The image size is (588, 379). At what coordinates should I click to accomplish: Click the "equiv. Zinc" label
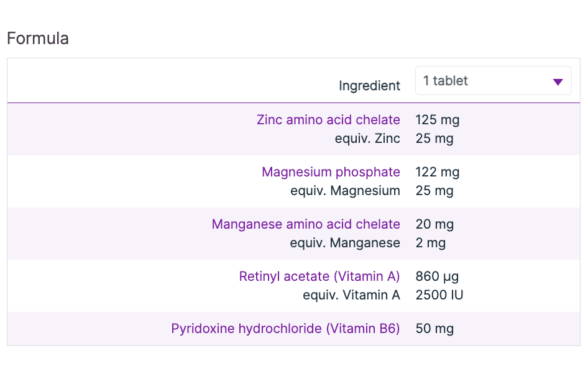click(x=367, y=139)
